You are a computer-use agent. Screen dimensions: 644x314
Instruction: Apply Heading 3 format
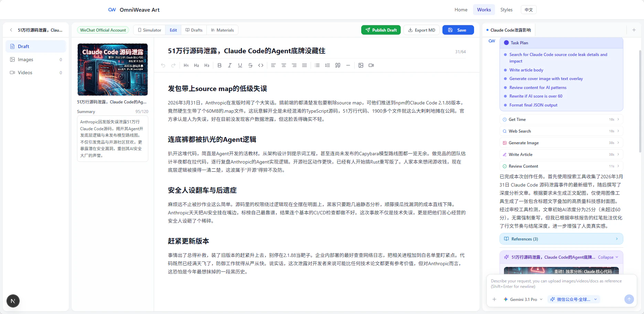click(x=207, y=65)
